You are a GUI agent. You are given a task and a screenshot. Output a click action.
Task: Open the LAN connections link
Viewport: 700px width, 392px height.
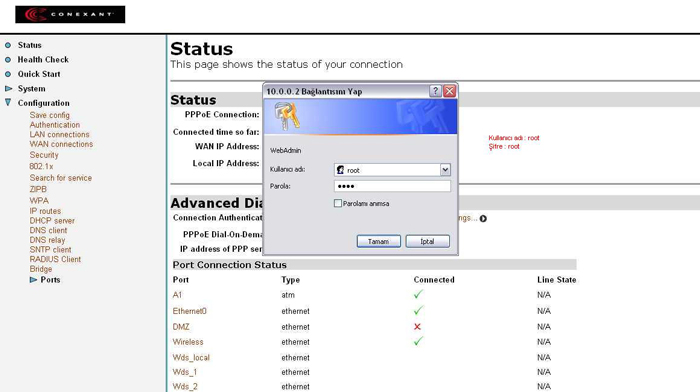coord(59,134)
